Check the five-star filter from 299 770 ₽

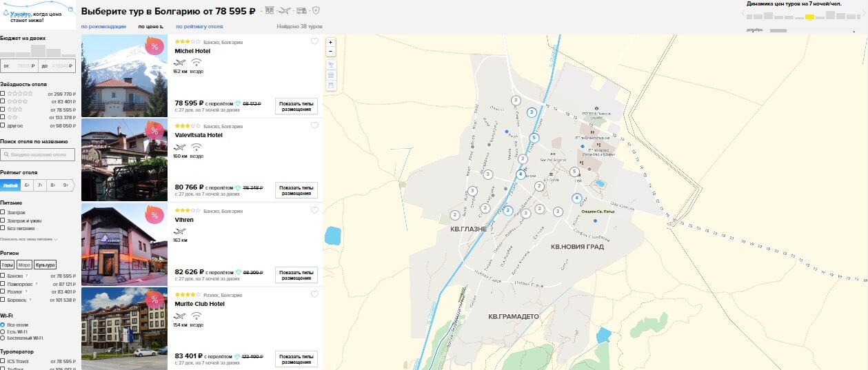[x=3, y=94]
